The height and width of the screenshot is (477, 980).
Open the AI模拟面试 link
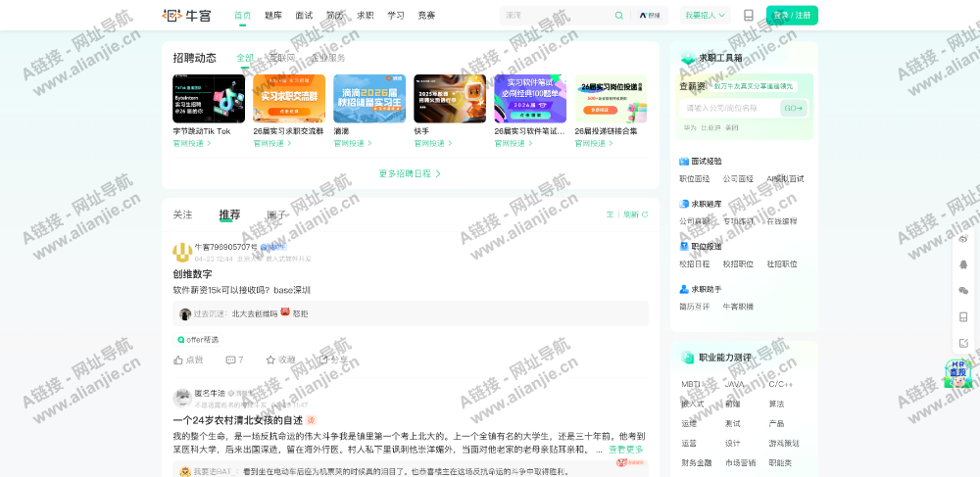[785, 178]
